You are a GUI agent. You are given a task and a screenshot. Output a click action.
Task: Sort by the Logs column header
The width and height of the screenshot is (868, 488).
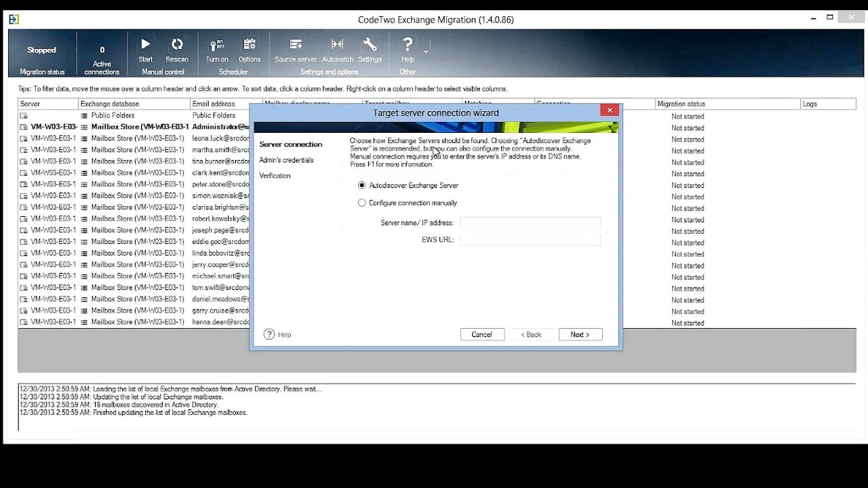pyautogui.click(x=829, y=104)
